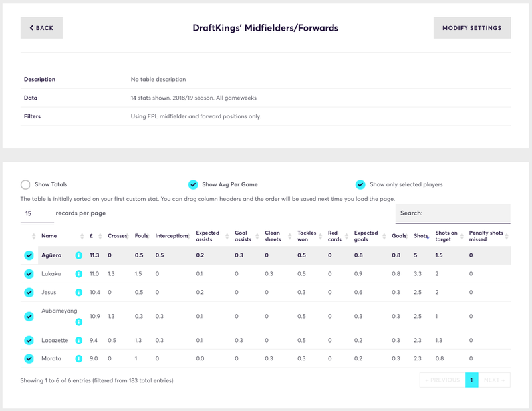Select the player name Aubameyang
The image size is (532, 411).
[59, 311]
